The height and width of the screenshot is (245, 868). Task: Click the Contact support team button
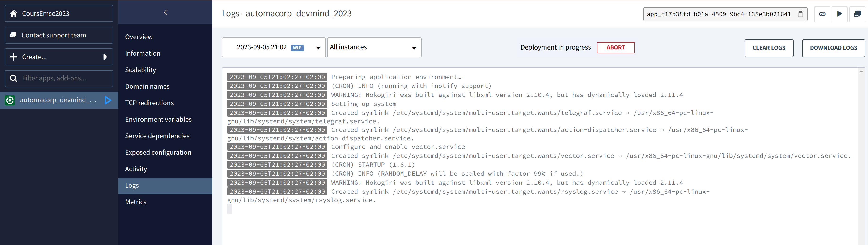[59, 35]
